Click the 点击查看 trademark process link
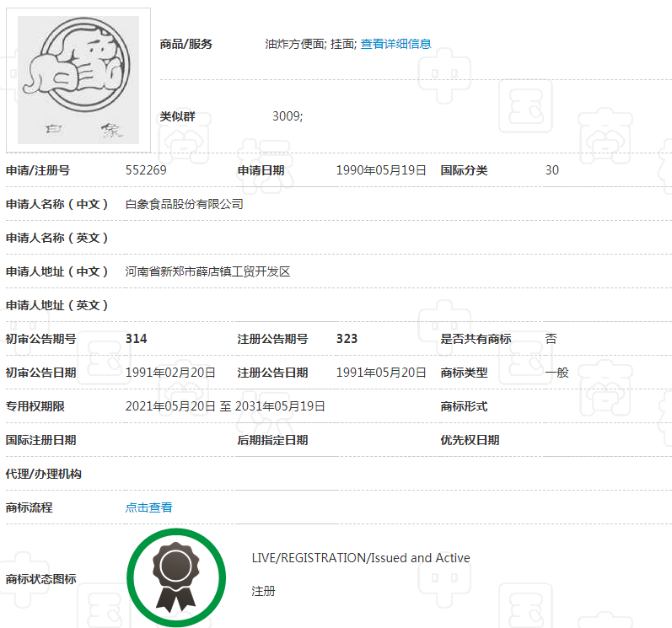 point(148,507)
